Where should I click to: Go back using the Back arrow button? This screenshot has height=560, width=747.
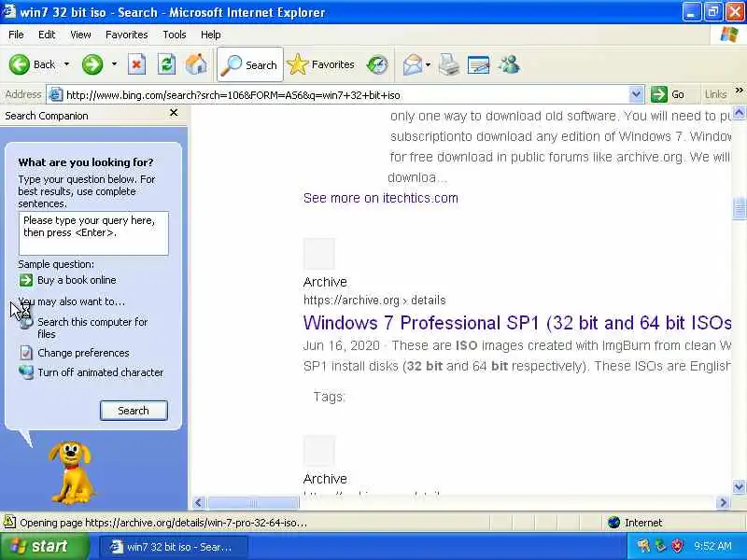32,64
